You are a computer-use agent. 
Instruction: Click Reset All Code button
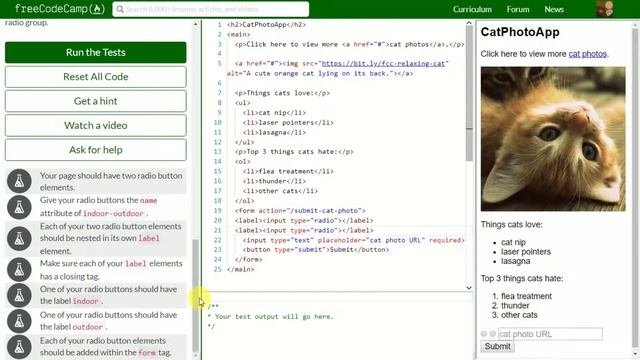tap(96, 77)
